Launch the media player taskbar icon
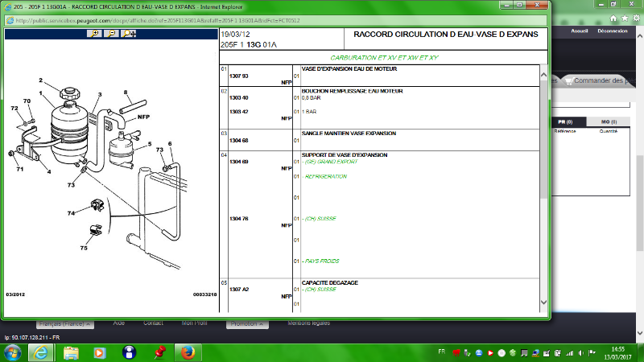Viewport: 644px width, 362px height. click(99, 352)
